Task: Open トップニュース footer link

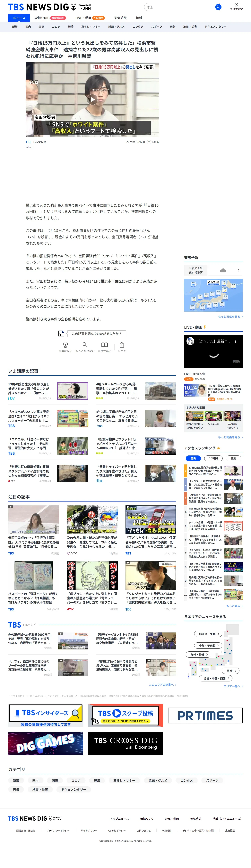Action: (119, 819)
